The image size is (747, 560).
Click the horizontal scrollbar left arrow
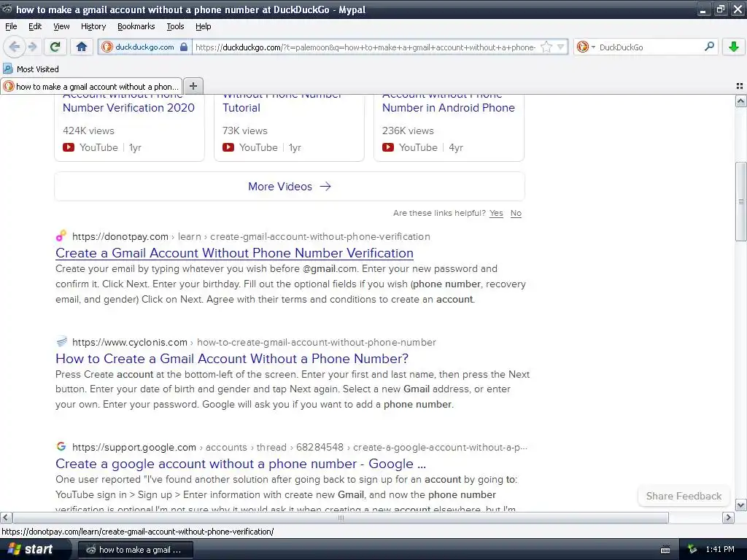(6, 518)
